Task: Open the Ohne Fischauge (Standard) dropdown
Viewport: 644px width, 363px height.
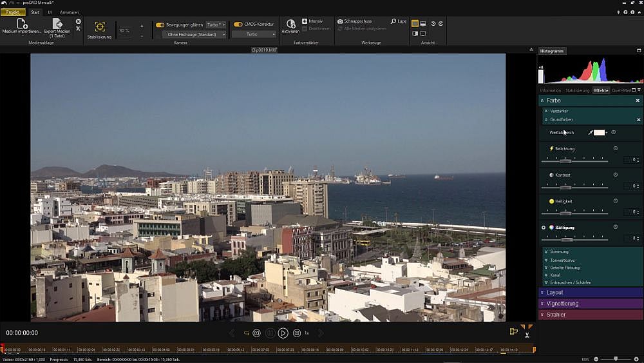Action: 194,34
